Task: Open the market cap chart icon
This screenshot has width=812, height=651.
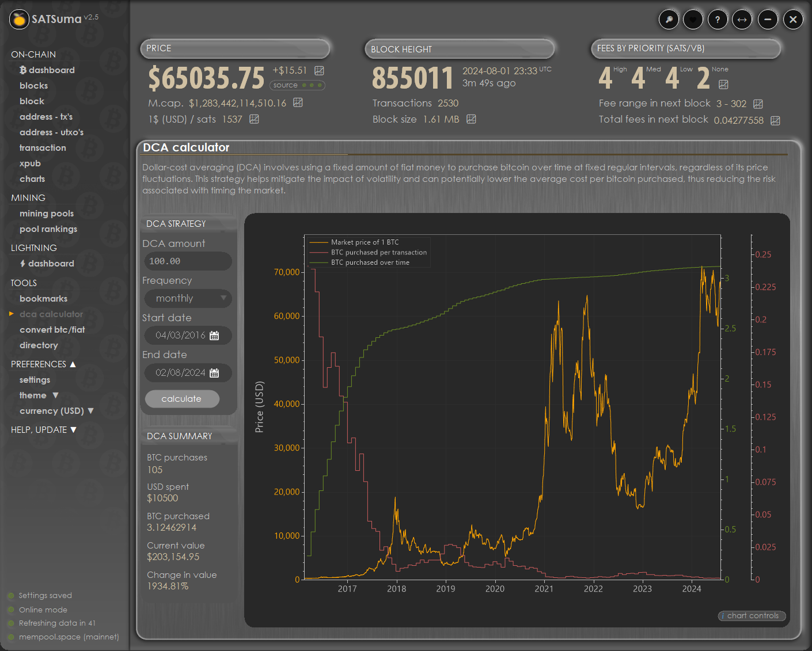Action: click(x=298, y=102)
